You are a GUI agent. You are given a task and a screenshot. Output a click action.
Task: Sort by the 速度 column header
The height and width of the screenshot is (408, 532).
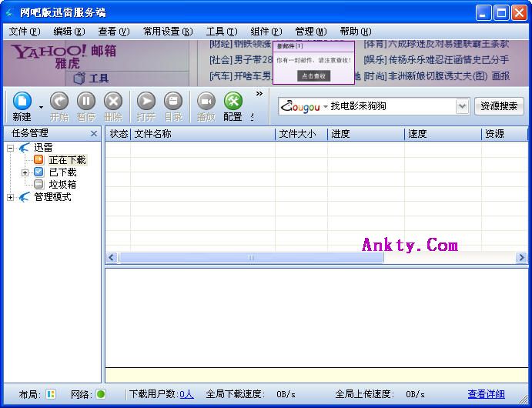click(443, 134)
